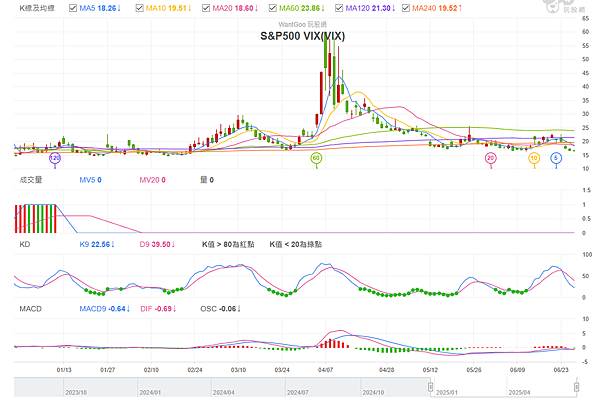Viewport: 600px width, 401px height.
Task: Click the MA120 21.30 value label
Action: click(x=370, y=8)
